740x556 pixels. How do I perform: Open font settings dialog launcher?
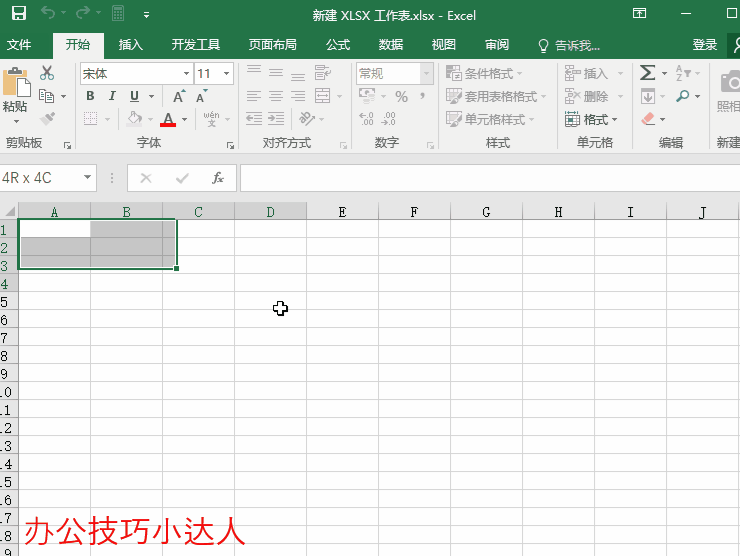click(x=230, y=145)
